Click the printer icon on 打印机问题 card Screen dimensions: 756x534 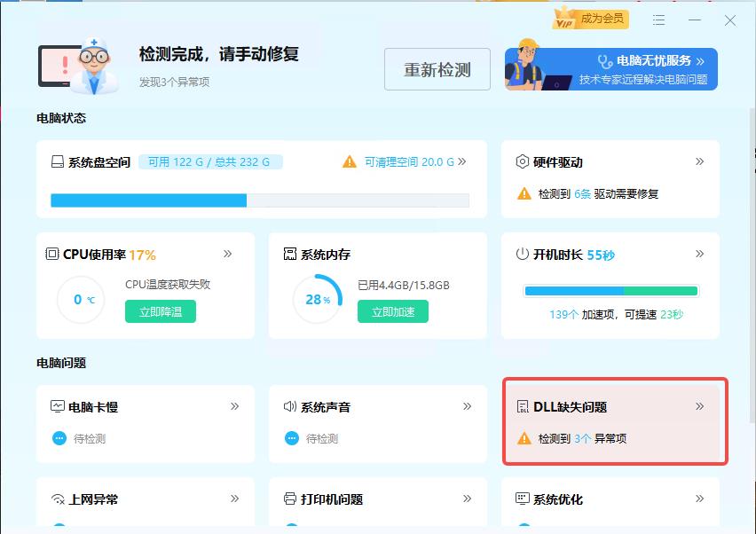(287, 499)
